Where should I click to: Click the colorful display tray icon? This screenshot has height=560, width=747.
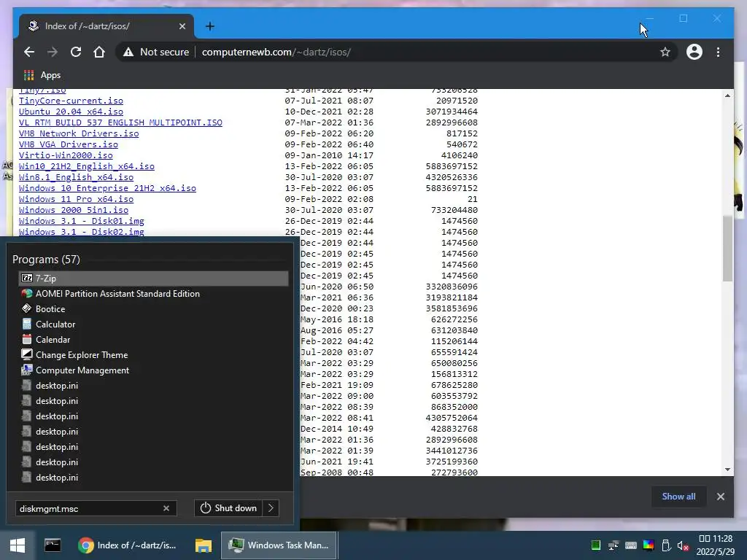[649, 545]
